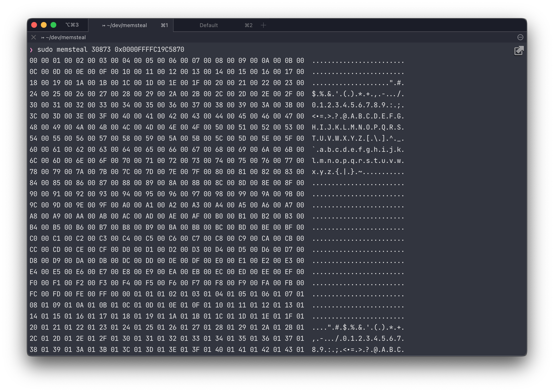
Task: Click the ⌥⌘3 window number label
Action: (x=72, y=25)
